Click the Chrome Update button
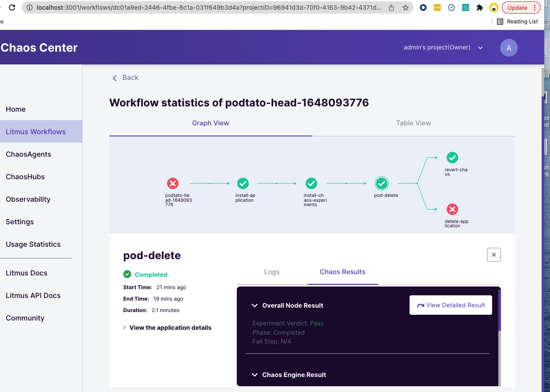 (x=522, y=8)
